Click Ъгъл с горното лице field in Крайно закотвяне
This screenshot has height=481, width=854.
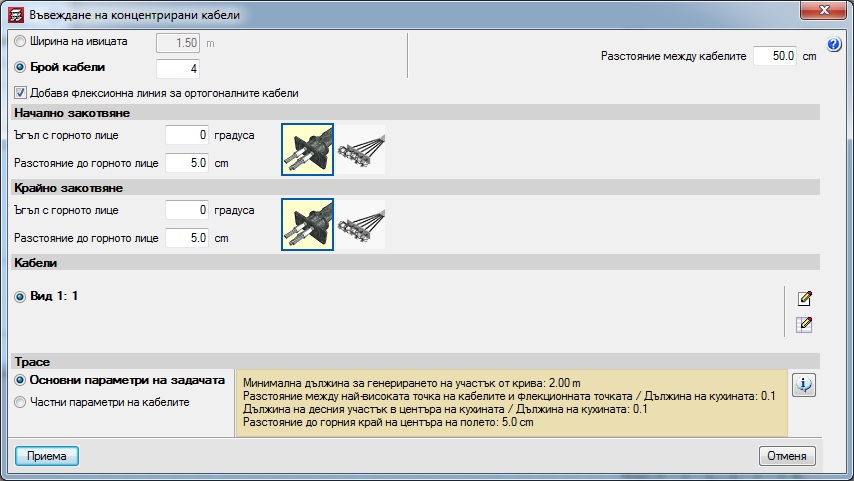point(187,210)
